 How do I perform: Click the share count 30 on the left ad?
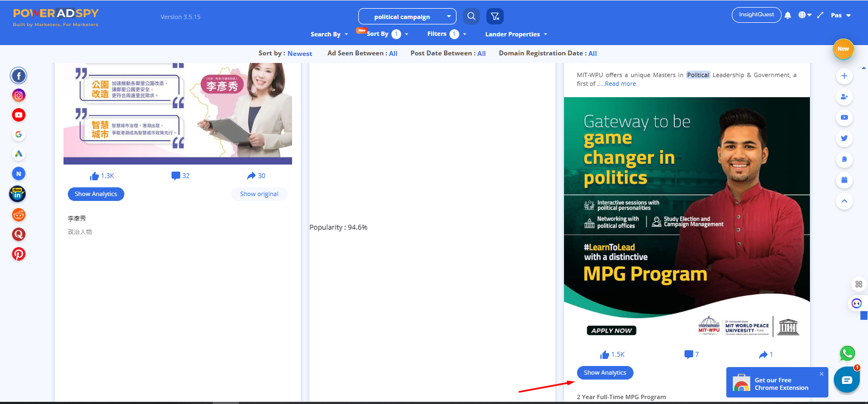(256, 176)
